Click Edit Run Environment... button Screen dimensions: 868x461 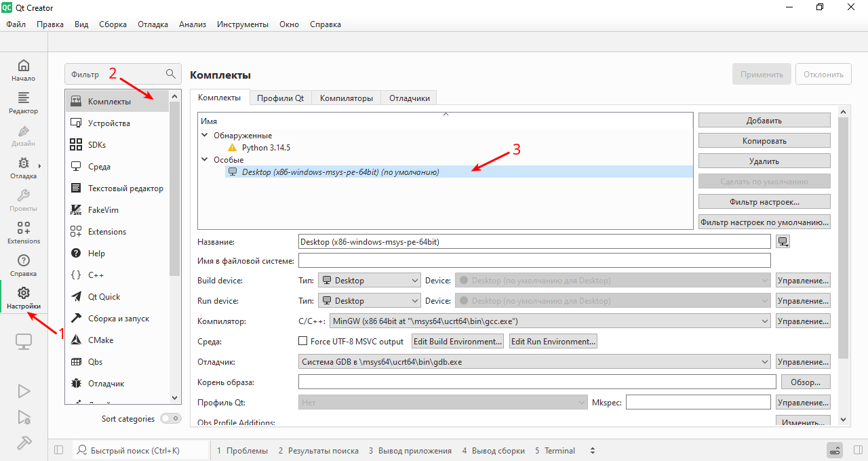point(553,342)
